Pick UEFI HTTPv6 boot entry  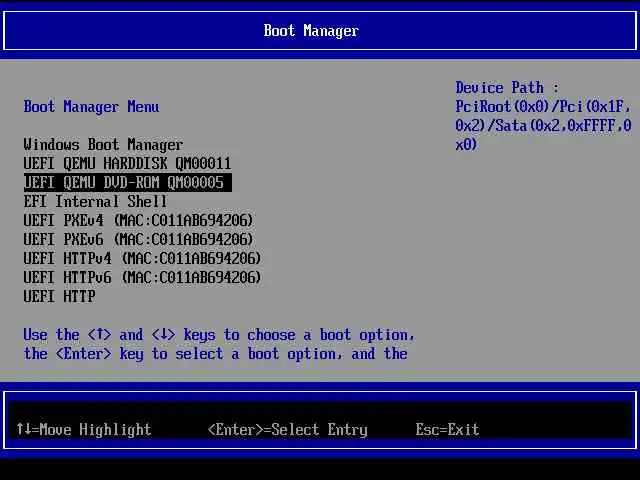coord(142,278)
